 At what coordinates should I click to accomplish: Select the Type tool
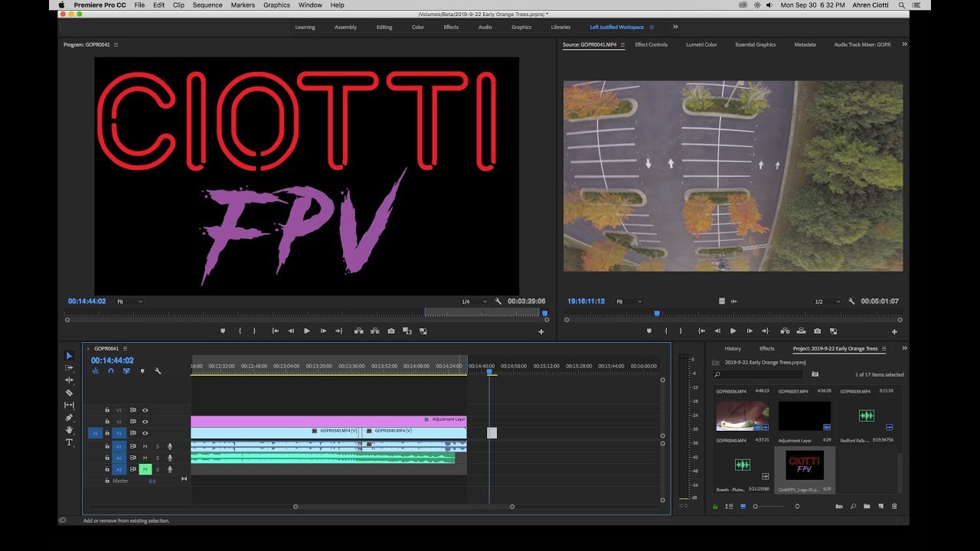(69, 442)
